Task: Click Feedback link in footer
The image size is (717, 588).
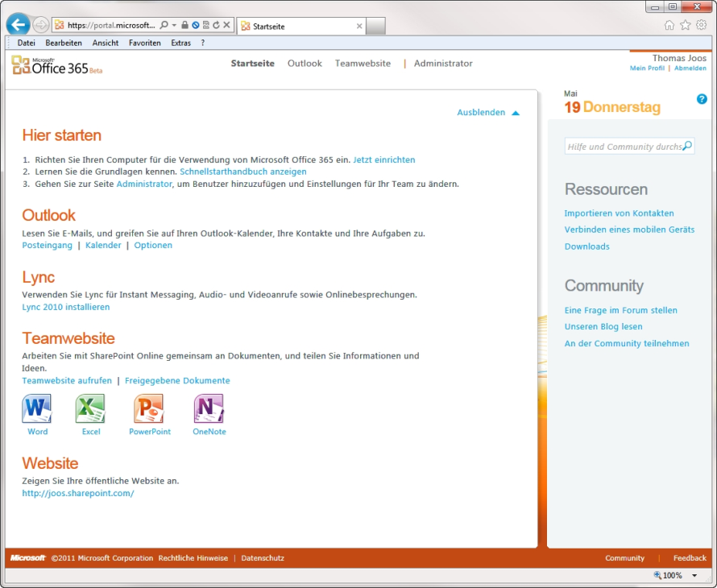Action: (x=690, y=558)
